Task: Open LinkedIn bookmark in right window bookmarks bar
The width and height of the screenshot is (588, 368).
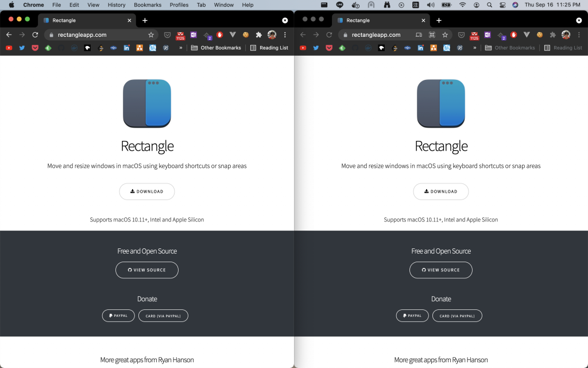Action: [x=420, y=48]
